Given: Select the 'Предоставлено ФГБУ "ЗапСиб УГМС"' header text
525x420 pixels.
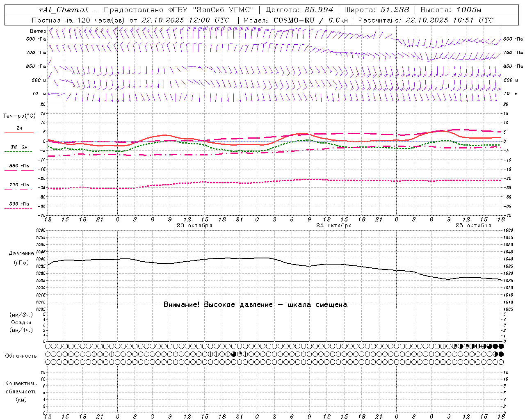Looking at the screenshot, I should pos(179,10).
